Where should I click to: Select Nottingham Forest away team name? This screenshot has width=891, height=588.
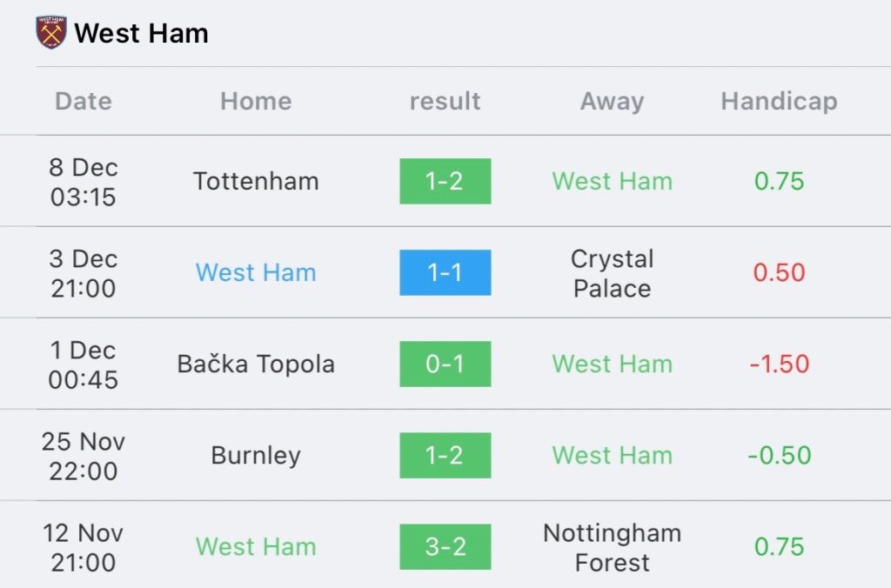click(x=612, y=548)
